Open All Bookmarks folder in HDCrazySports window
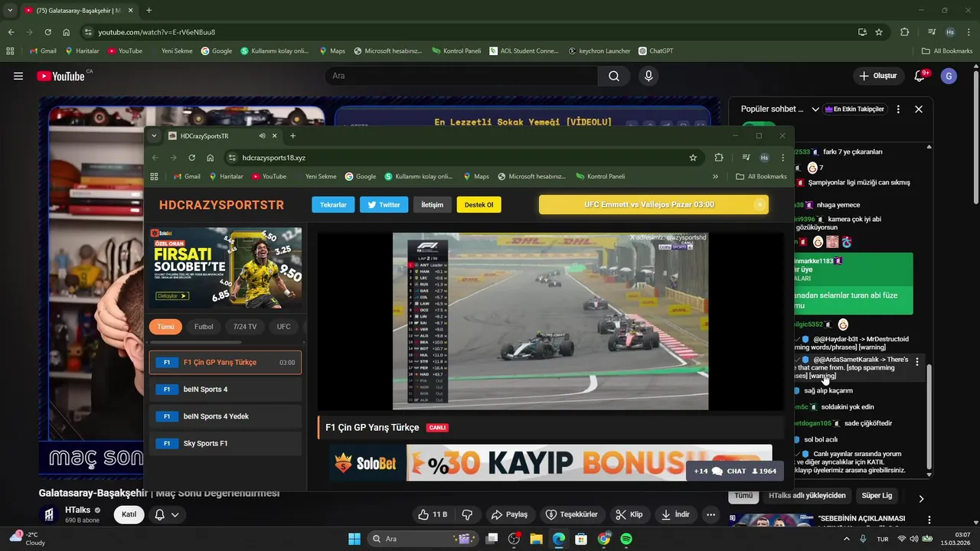This screenshot has height=551, width=980. (x=761, y=176)
